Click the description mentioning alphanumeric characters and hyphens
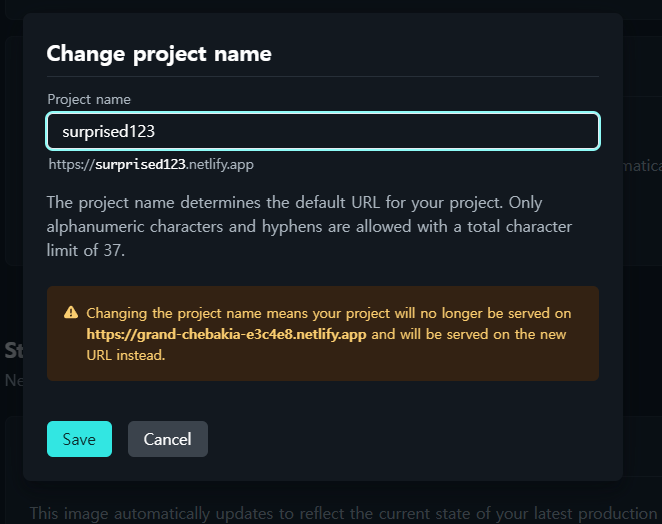662x524 pixels. click(x=309, y=226)
